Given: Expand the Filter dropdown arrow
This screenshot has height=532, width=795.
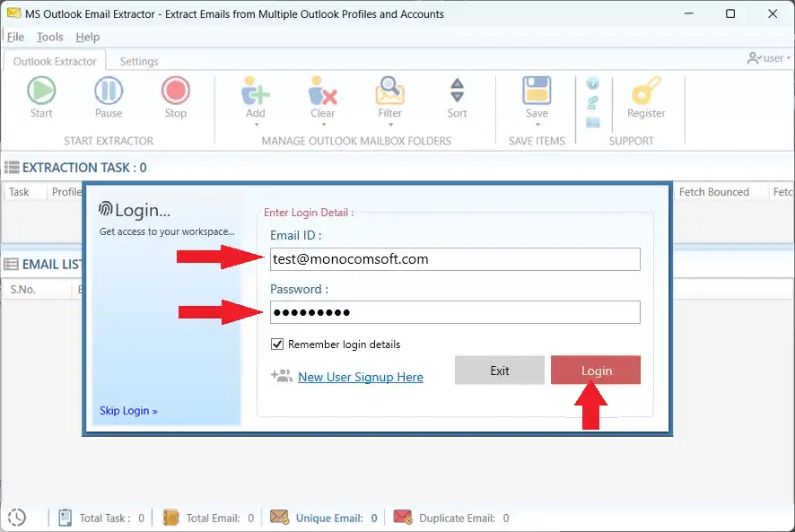Looking at the screenshot, I should click(x=390, y=125).
